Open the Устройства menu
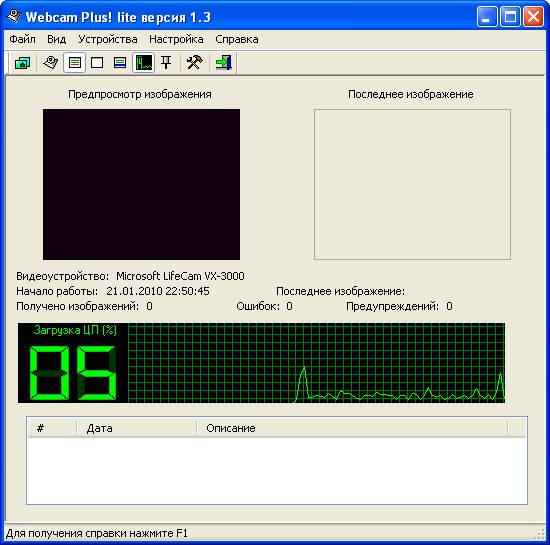The width and height of the screenshot is (550, 545). click(108, 39)
